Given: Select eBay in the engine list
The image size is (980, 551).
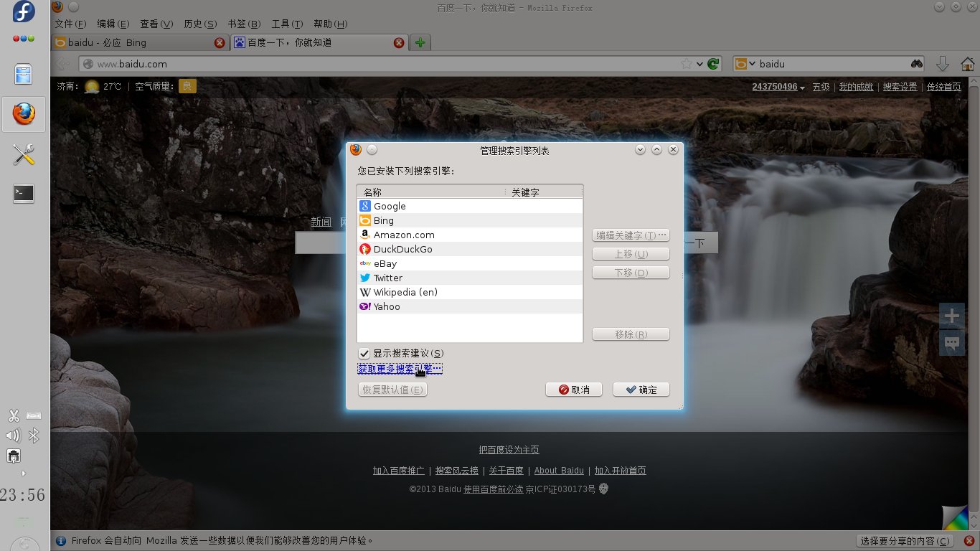Looking at the screenshot, I should (x=470, y=263).
